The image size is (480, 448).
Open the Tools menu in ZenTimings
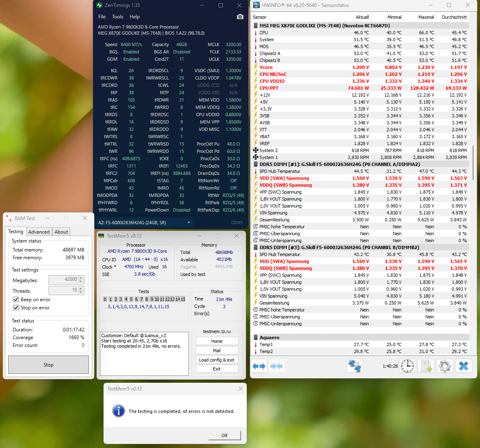click(x=117, y=17)
